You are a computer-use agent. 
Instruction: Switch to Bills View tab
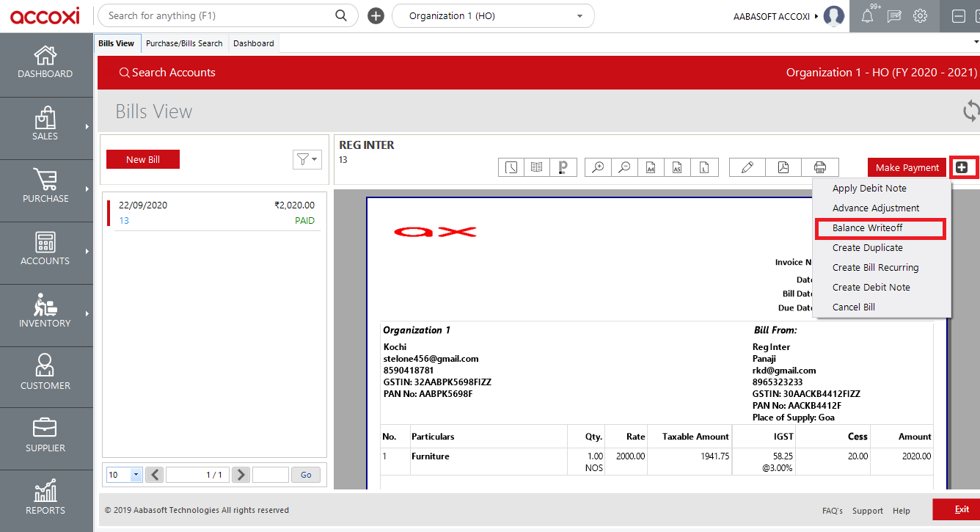(x=117, y=43)
